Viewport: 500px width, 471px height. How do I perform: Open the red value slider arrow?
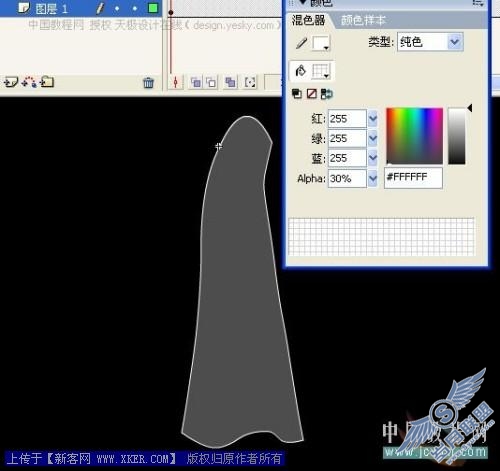[x=372, y=119]
